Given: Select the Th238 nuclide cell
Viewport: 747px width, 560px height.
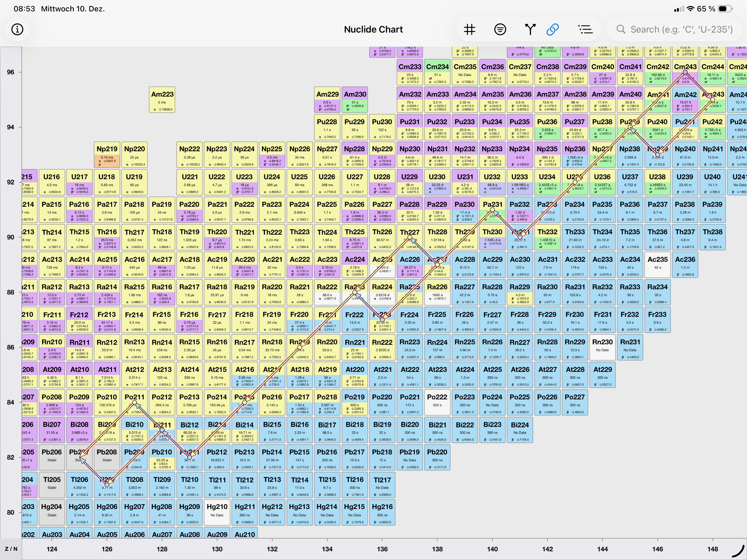Looking at the screenshot, I should (713, 237).
